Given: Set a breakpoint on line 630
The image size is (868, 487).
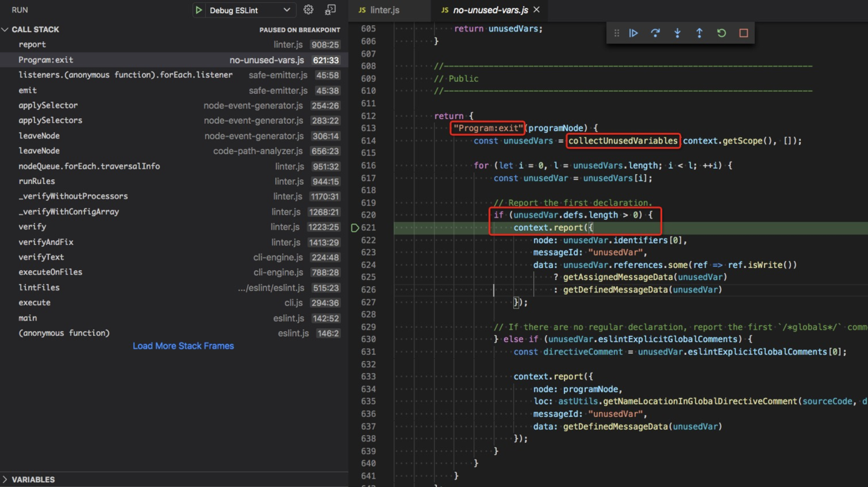Looking at the screenshot, I should pos(356,339).
